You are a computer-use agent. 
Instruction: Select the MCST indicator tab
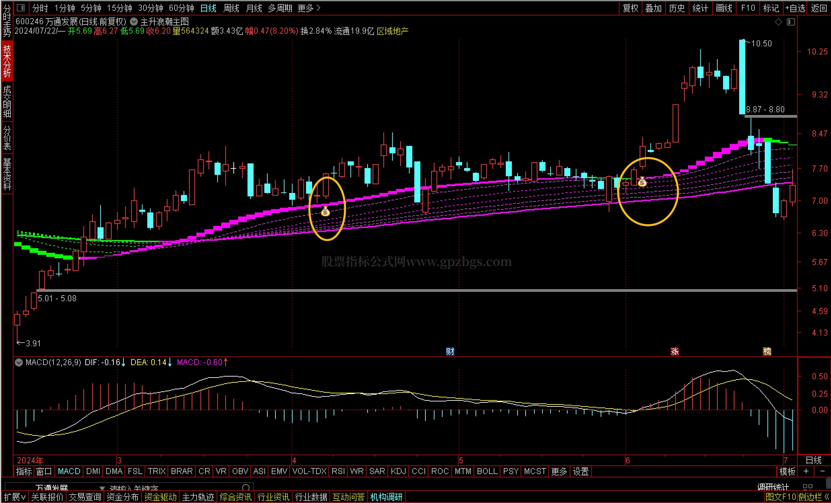point(535,471)
